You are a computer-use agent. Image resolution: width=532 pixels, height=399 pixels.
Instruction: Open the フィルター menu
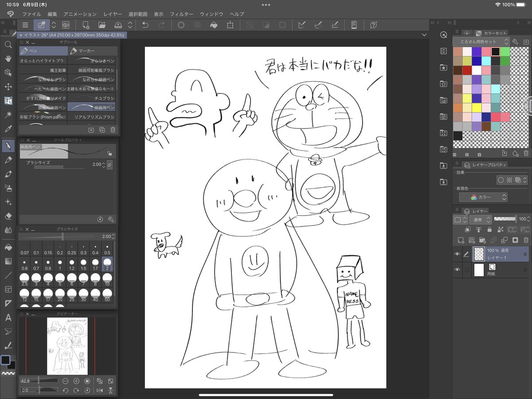click(182, 14)
